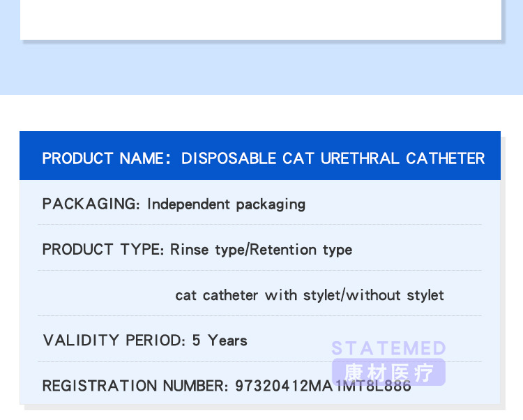This screenshot has height=420, width=523.
Task: Click the PRODUCT TYPE label
Action: (x=103, y=250)
